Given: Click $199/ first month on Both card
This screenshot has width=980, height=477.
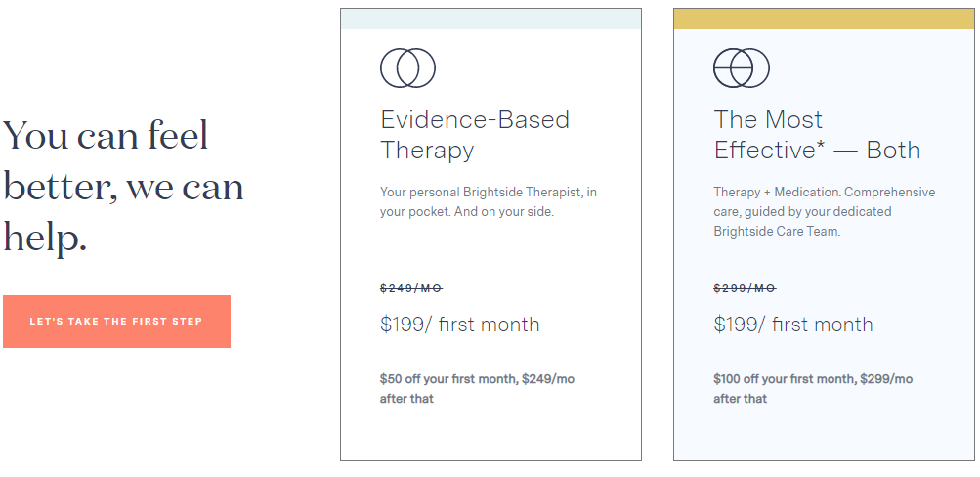Looking at the screenshot, I should (793, 325).
